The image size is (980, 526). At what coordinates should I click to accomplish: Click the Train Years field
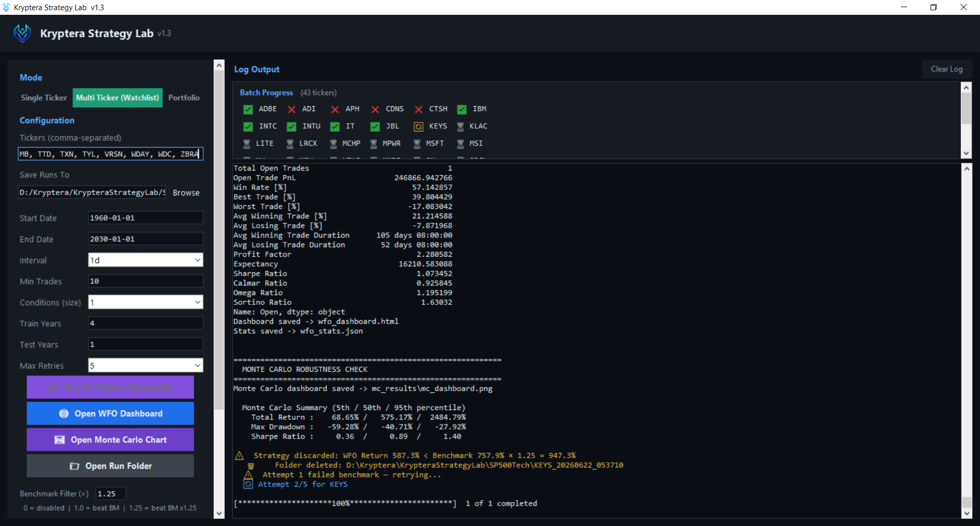click(x=145, y=323)
